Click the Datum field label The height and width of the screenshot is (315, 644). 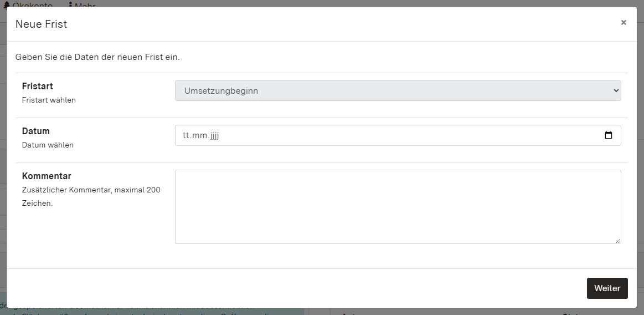(x=36, y=131)
